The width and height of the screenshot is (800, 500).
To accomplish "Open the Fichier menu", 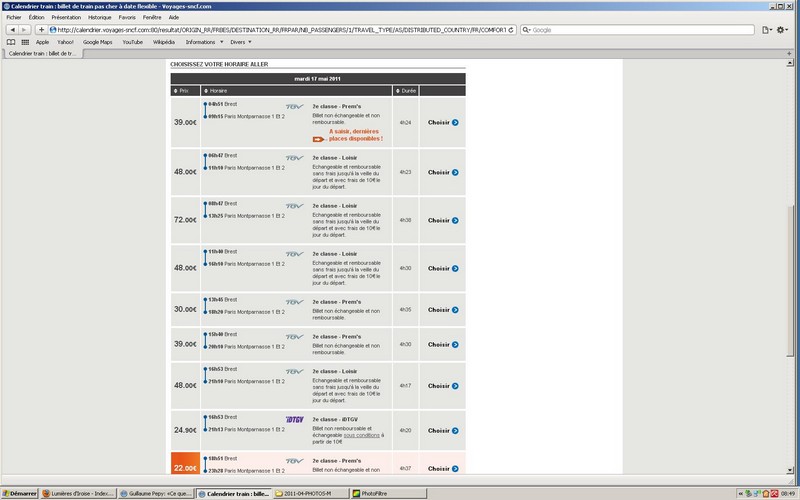I will point(14,17).
